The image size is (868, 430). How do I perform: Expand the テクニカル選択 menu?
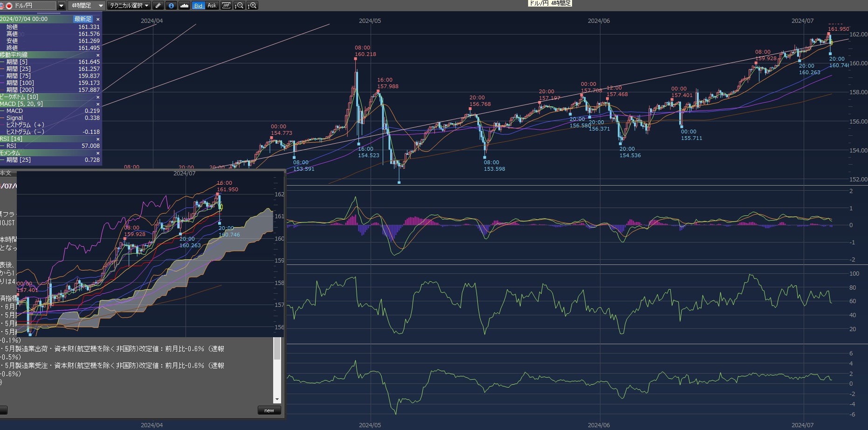tap(129, 6)
